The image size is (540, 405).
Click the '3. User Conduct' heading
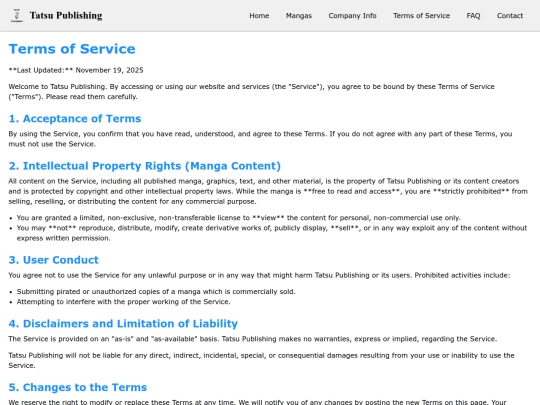click(x=54, y=260)
